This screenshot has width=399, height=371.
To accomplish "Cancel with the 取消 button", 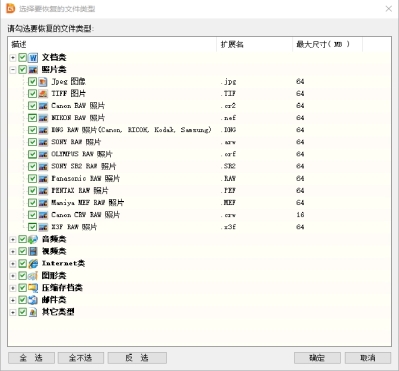I will 368,358.
